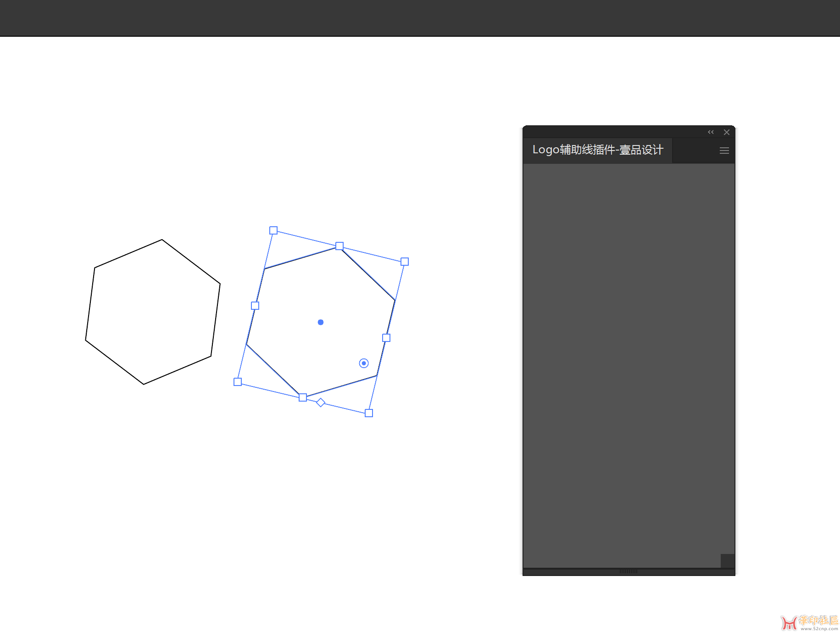Click the left-middle bounding box handle
840x632 pixels.
point(255,306)
